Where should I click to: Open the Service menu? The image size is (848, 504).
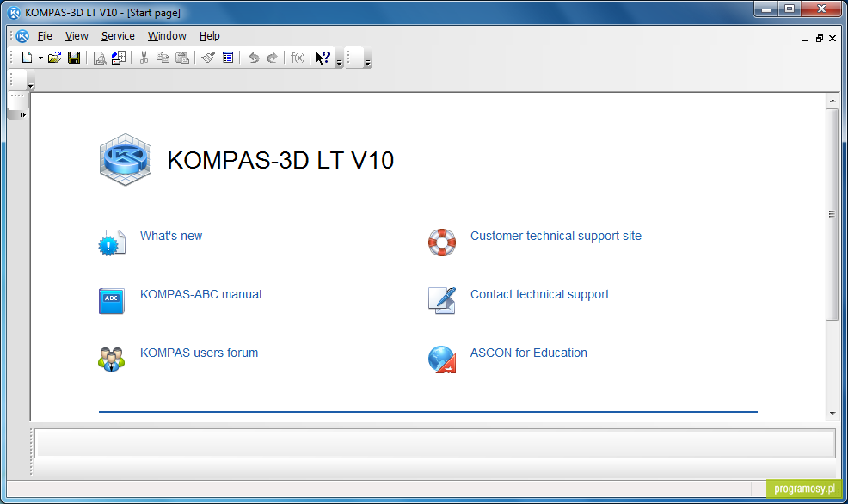coord(118,35)
